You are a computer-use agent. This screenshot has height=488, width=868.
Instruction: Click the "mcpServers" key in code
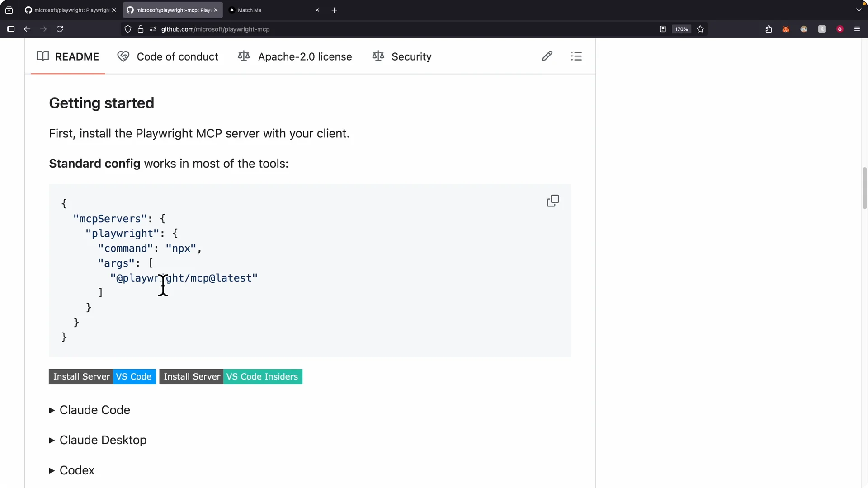click(110, 219)
